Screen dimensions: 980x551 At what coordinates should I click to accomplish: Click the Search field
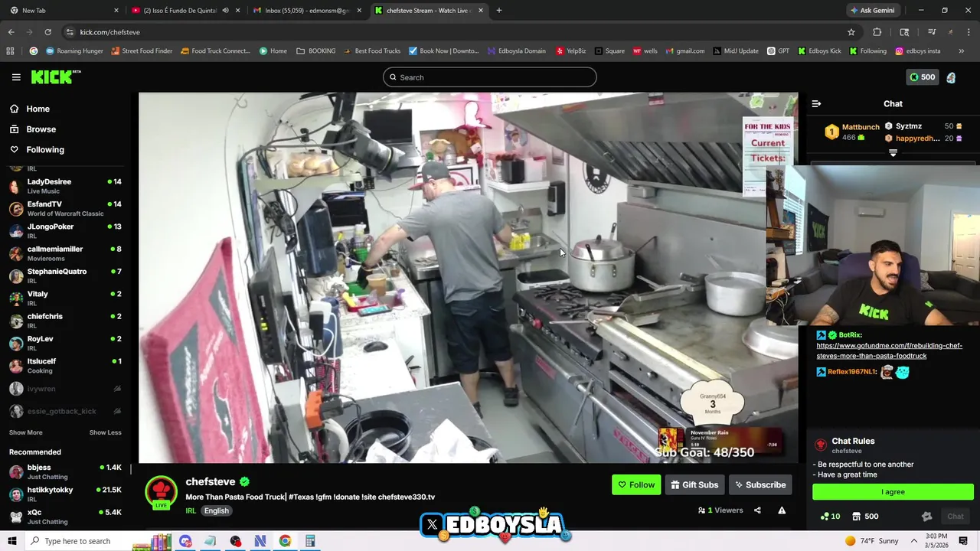[490, 77]
